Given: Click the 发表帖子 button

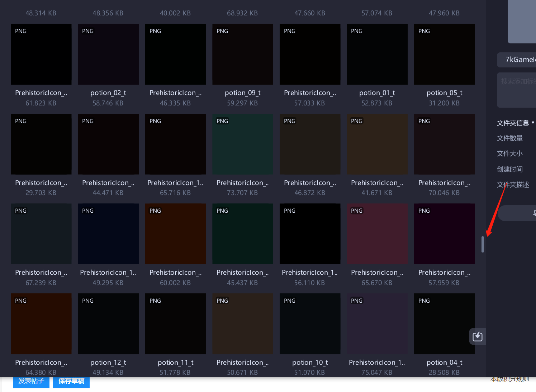Looking at the screenshot, I should point(31,381).
